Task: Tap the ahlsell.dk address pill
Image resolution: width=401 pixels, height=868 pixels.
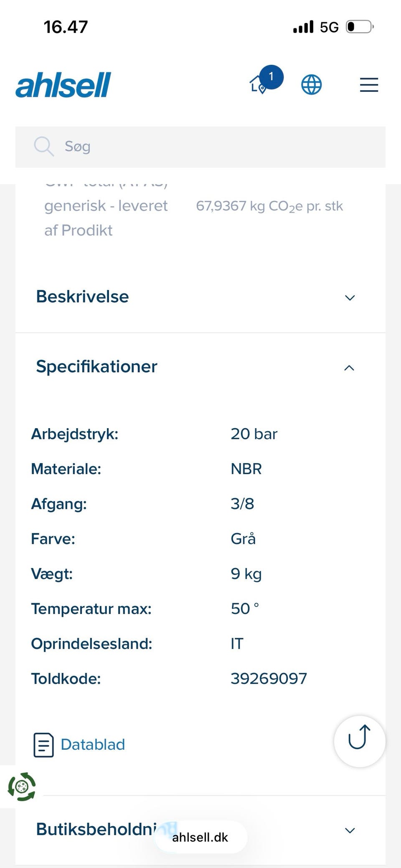Action: tap(200, 837)
